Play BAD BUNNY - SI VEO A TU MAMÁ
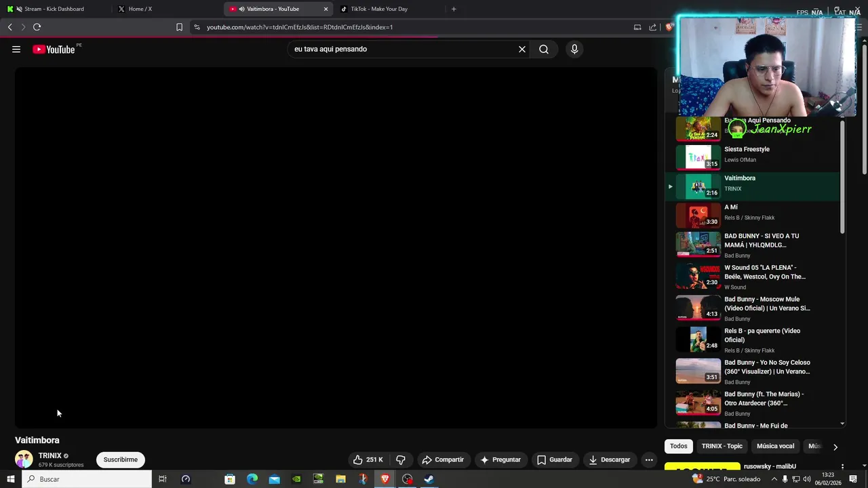The height and width of the screenshot is (488, 868). [753, 245]
